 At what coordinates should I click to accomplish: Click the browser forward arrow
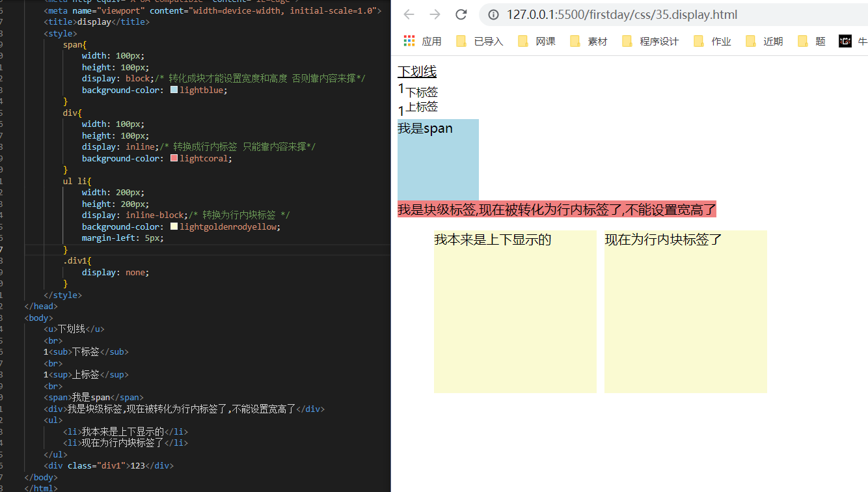click(x=435, y=14)
